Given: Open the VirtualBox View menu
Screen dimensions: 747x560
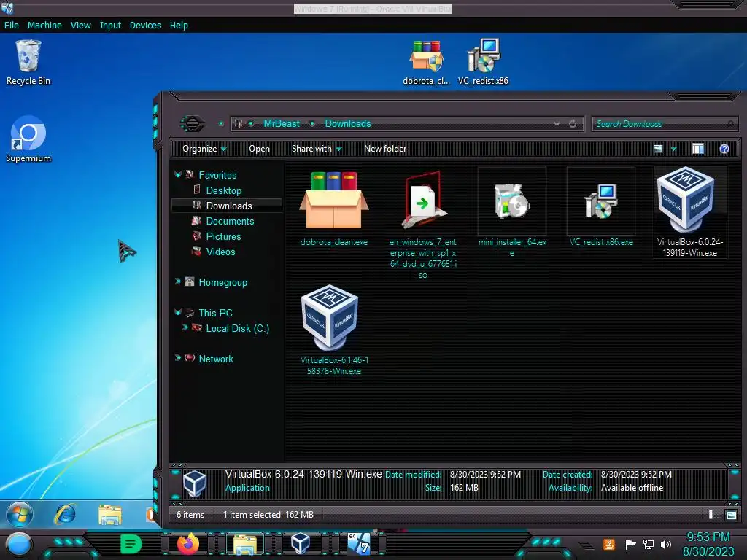Looking at the screenshot, I should (80, 26).
